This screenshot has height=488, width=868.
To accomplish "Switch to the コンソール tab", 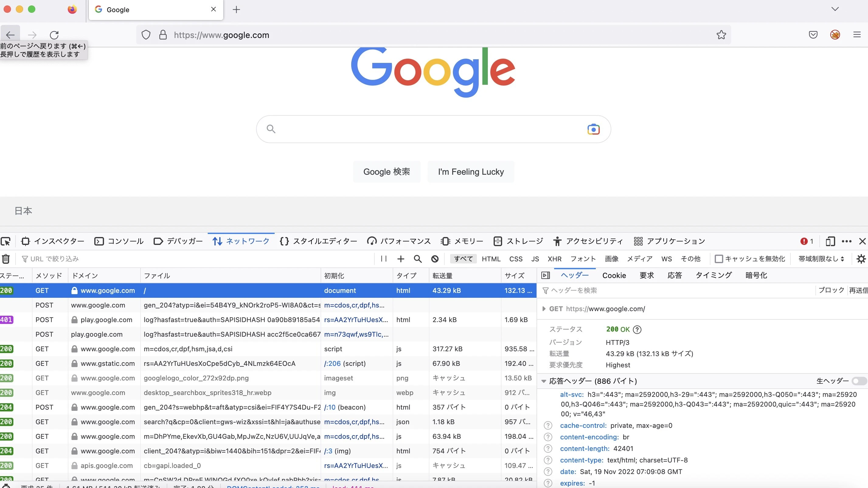I will tap(119, 241).
